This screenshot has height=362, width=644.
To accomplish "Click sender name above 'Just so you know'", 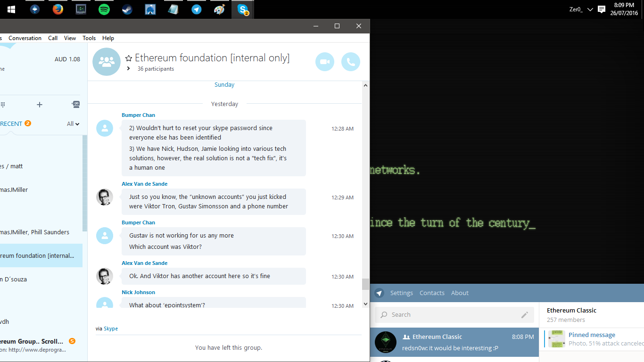I will (144, 184).
